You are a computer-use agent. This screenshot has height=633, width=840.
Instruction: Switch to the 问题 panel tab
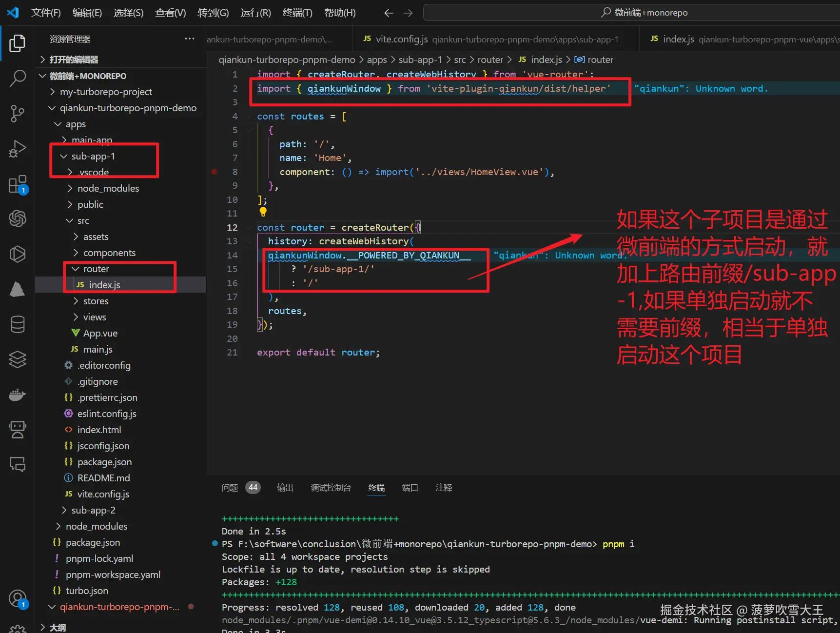click(x=230, y=488)
